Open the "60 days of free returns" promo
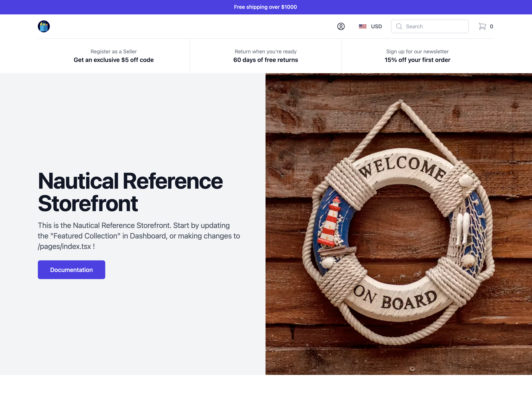This screenshot has width=532, height=400. pyautogui.click(x=266, y=60)
